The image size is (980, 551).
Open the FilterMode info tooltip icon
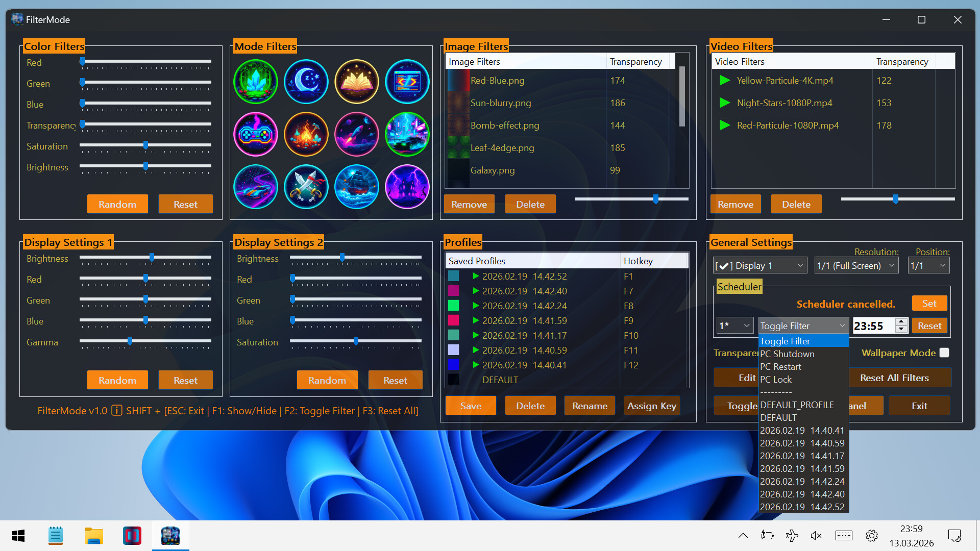pyautogui.click(x=117, y=410)
